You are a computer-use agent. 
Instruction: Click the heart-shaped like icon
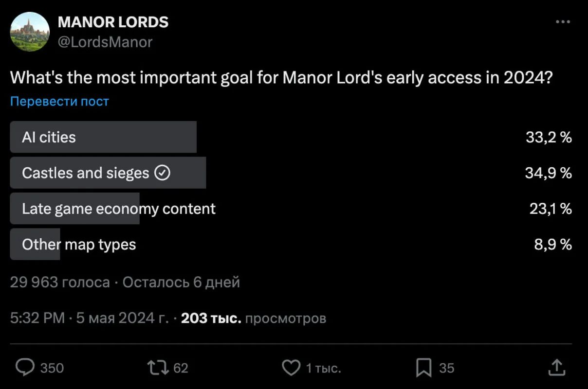pyautogui.click(x=291, y=368)
